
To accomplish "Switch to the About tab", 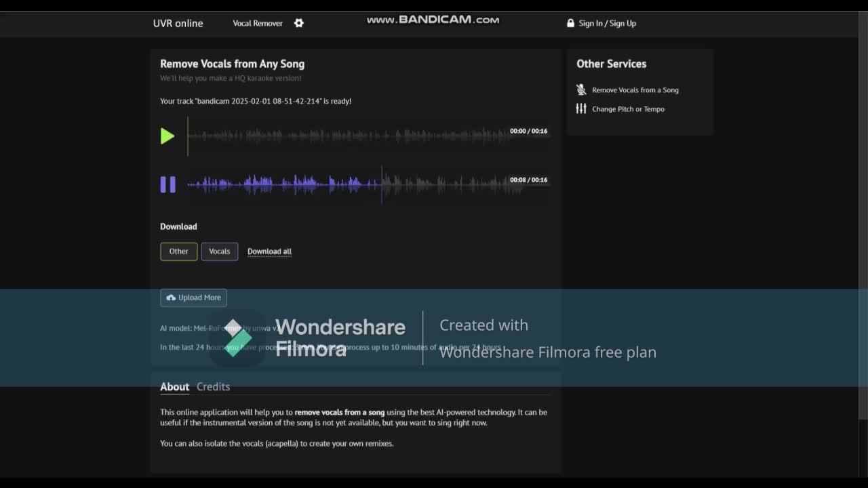I will click(174, 387).
